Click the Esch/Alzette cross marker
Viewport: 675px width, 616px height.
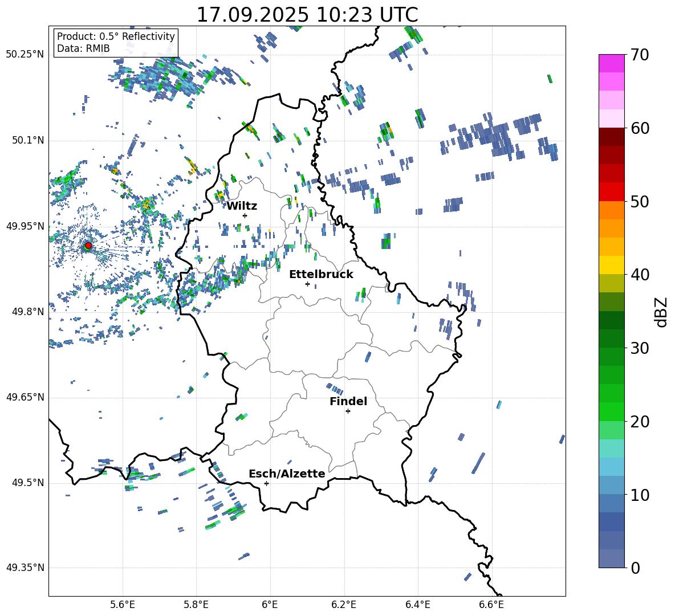pos(266,483)
